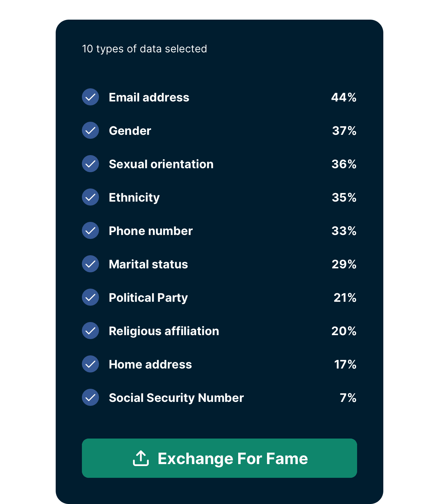Uncheck the Political Party checkbox
Image resolution: width=439 pixels, height=504 pixels.
click(x=90, y=297)
